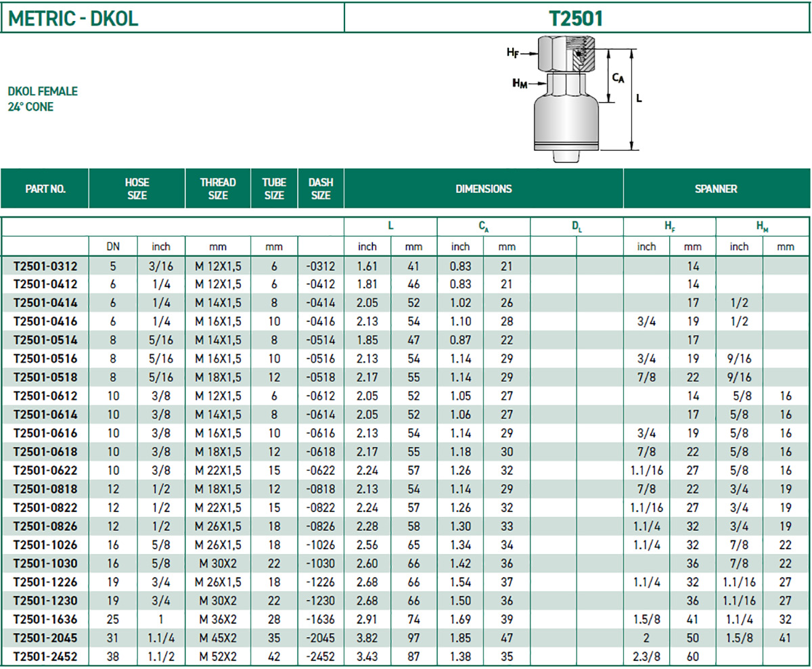This screenshot has width=812, height=669.
Task: Click the HM inch value 1.1/4
Action: click(x=740, y=619)
